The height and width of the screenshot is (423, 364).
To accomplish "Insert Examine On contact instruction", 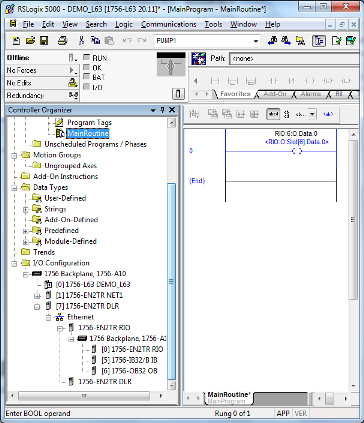I will coord(274,81).
